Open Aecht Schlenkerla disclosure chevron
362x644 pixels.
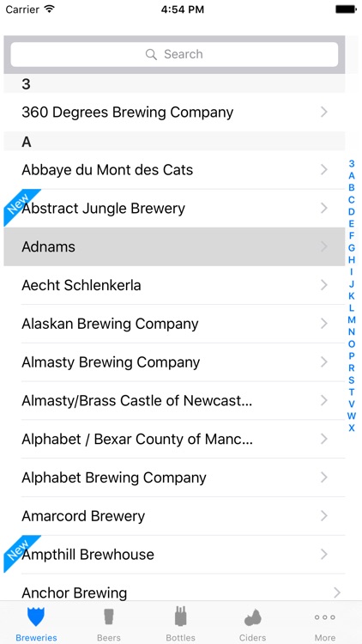point(324,284)
